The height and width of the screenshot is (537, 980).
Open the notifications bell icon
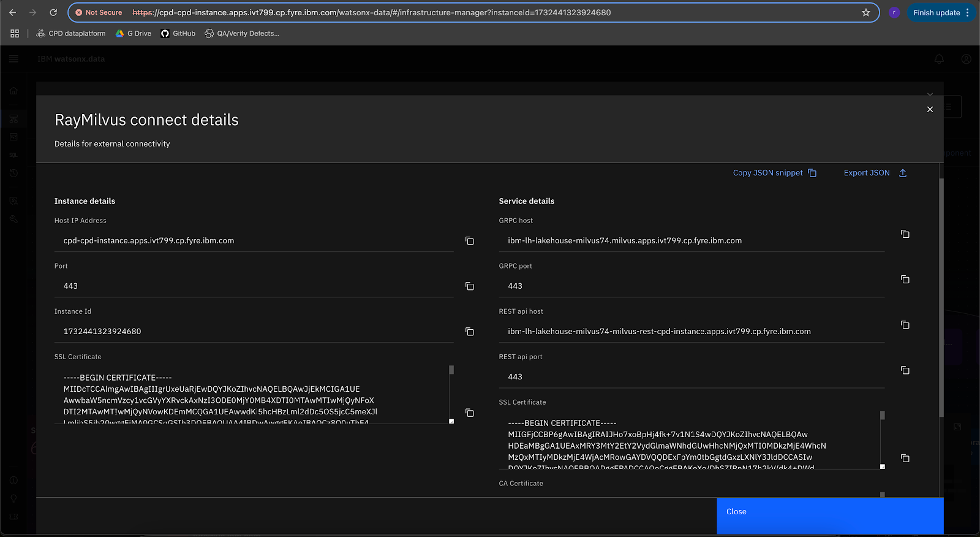[x=939, y=59]
